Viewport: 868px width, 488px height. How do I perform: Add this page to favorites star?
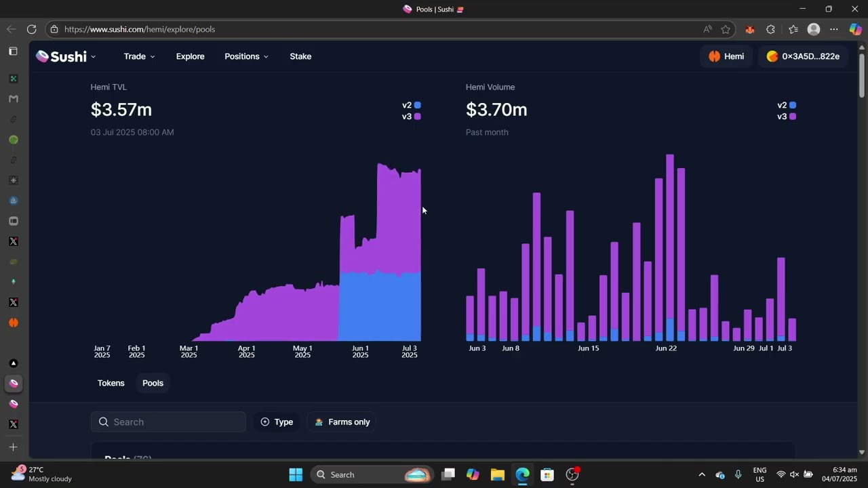pyautogui.click(x=726, y=29)
